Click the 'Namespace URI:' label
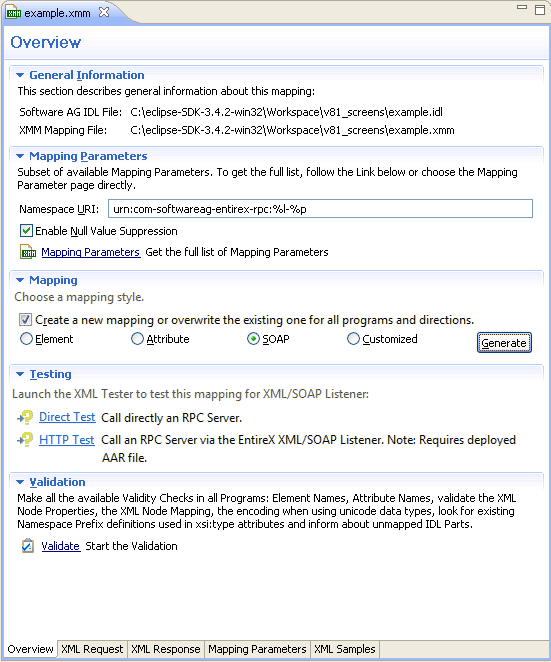Screen dimensions: 551x662 coord(59,209)
